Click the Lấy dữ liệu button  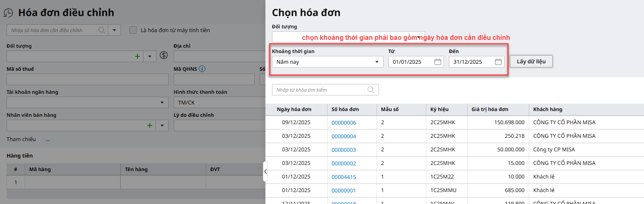point(531,61)
